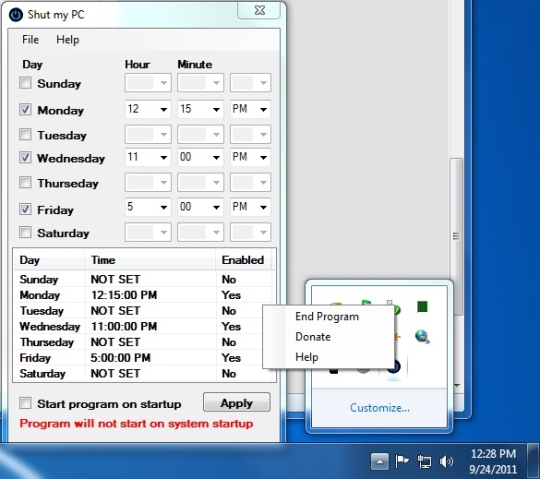Enable the Saturday checkbox
This screenshot has height=479, width=540.
pos(25,232)
